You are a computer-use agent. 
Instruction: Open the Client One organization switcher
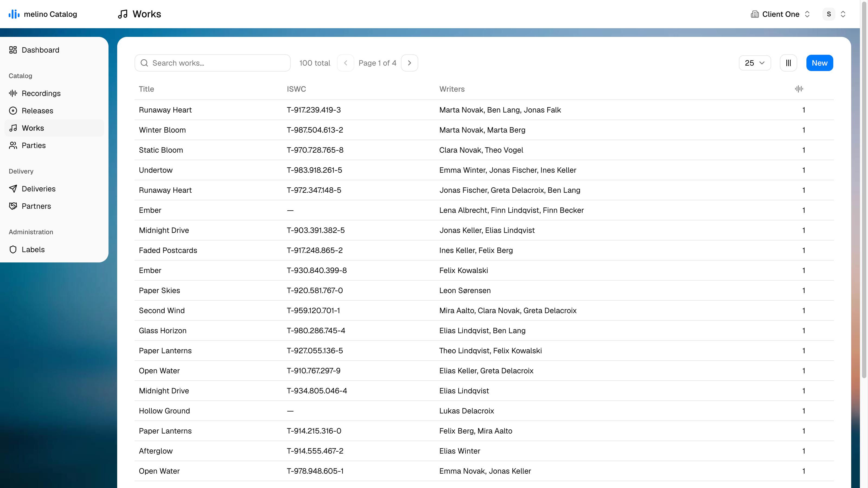coord(780,14)
